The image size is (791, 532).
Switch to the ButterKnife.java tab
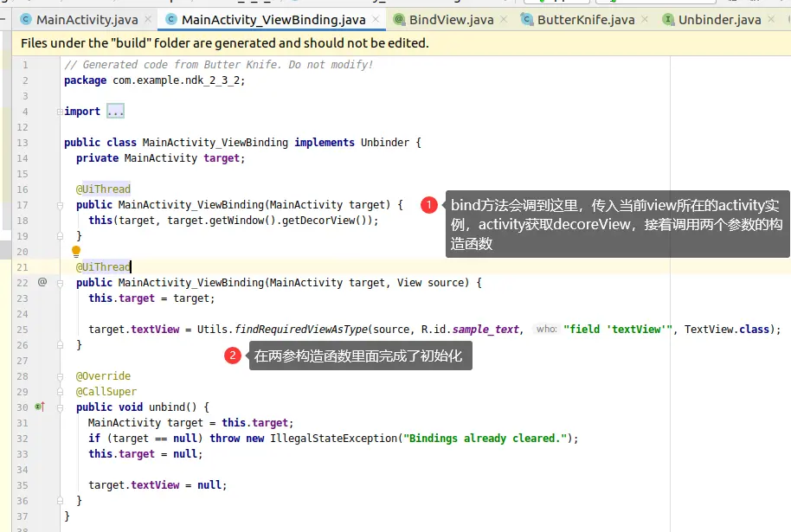[586, 20]
